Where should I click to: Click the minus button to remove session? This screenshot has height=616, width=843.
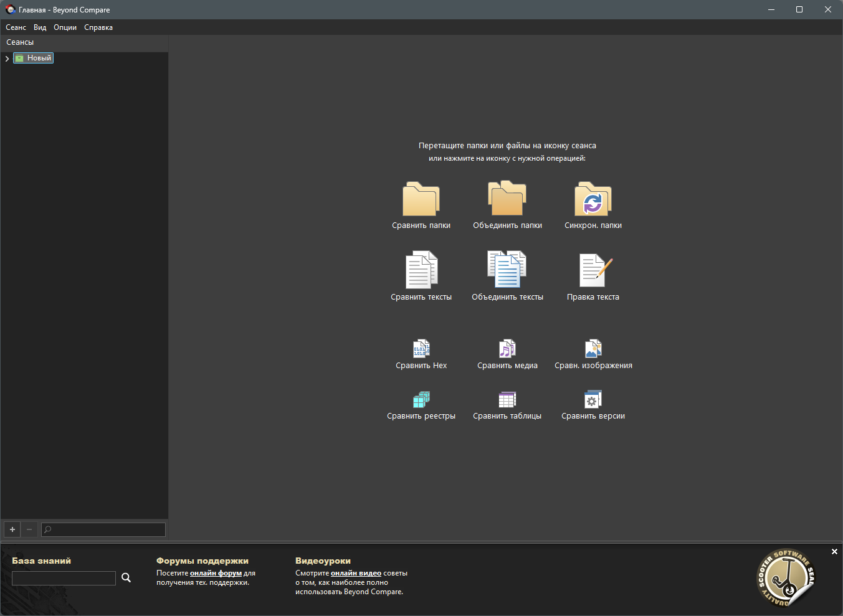point(29,529)
